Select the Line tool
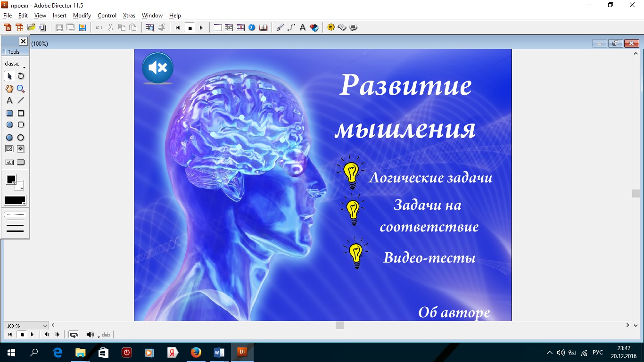Viewport: 644px width, 362px height. tap(21, 100)
